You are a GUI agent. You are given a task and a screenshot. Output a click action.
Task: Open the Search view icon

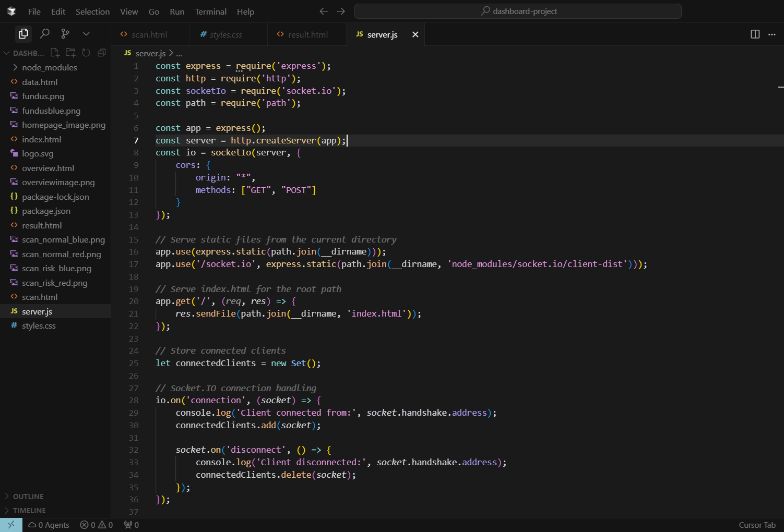pos(45,34)
